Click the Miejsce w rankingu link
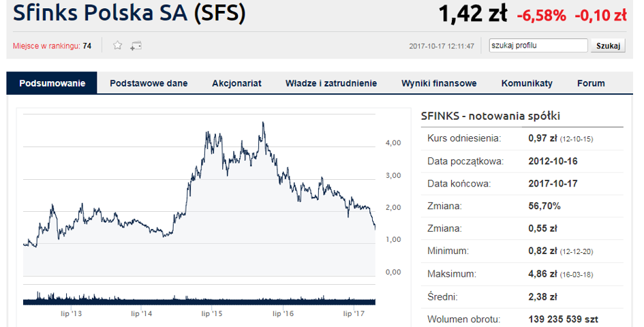 pyautogui.click(x=46, y=46)
